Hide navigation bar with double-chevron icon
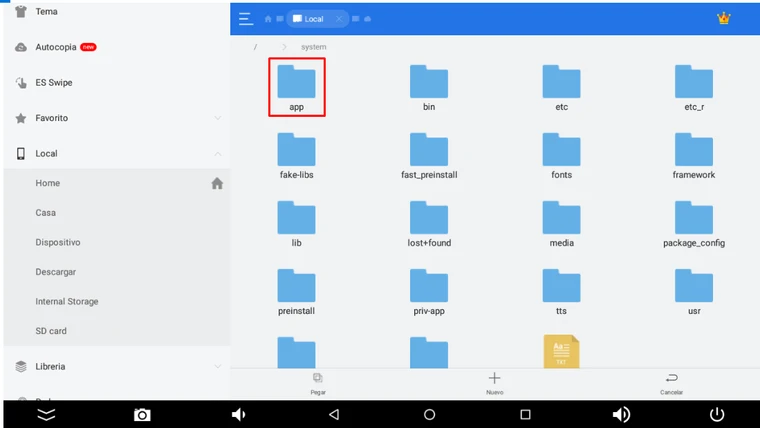The height and width of the screenshot is (428, 760). [46, 414]
